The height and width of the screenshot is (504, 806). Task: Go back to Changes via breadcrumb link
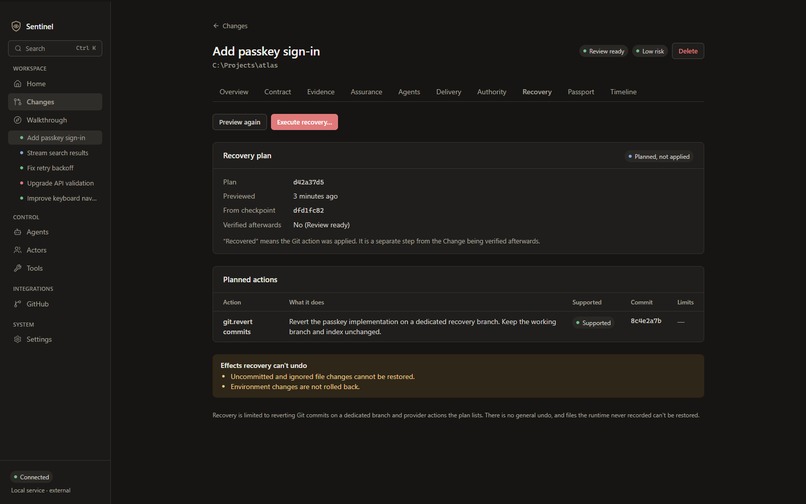pyautogui.click(x=230, y=26)
